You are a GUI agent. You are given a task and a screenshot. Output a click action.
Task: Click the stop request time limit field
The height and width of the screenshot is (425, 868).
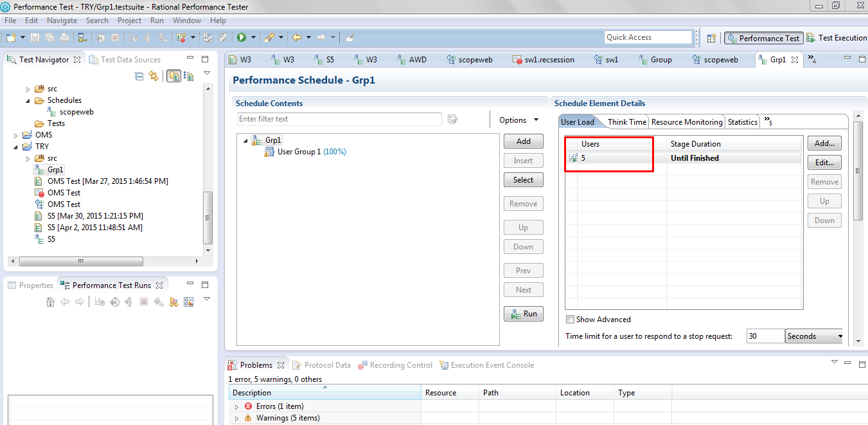[765, 336]
